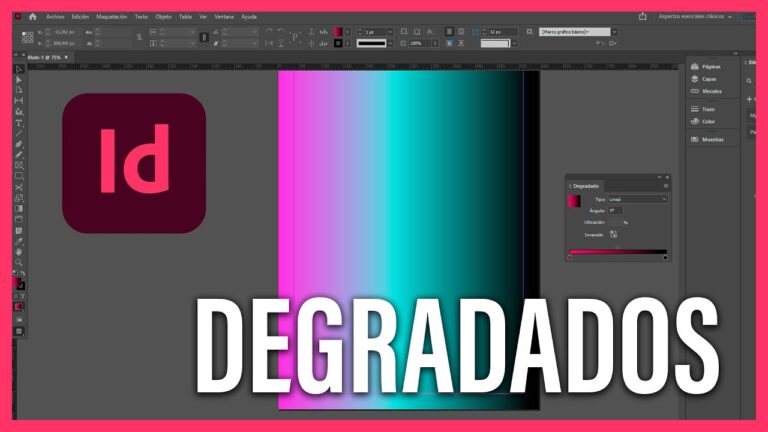
Task: Select the Scissors tool
Action: (x=19, y=187)
